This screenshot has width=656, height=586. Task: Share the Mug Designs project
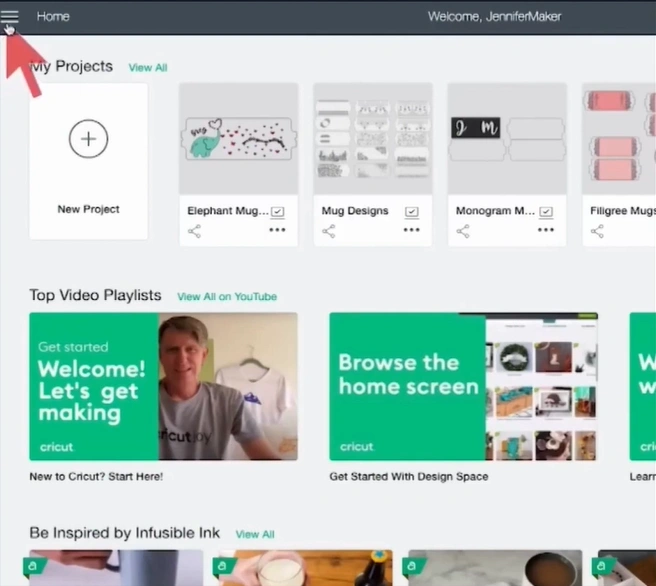328,231
